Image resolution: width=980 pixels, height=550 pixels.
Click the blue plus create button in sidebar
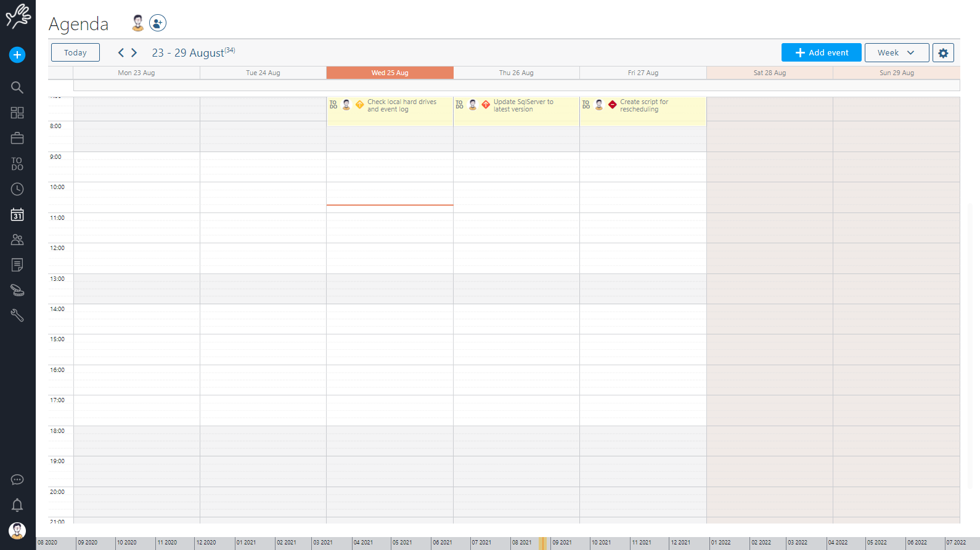click(17, 55)
